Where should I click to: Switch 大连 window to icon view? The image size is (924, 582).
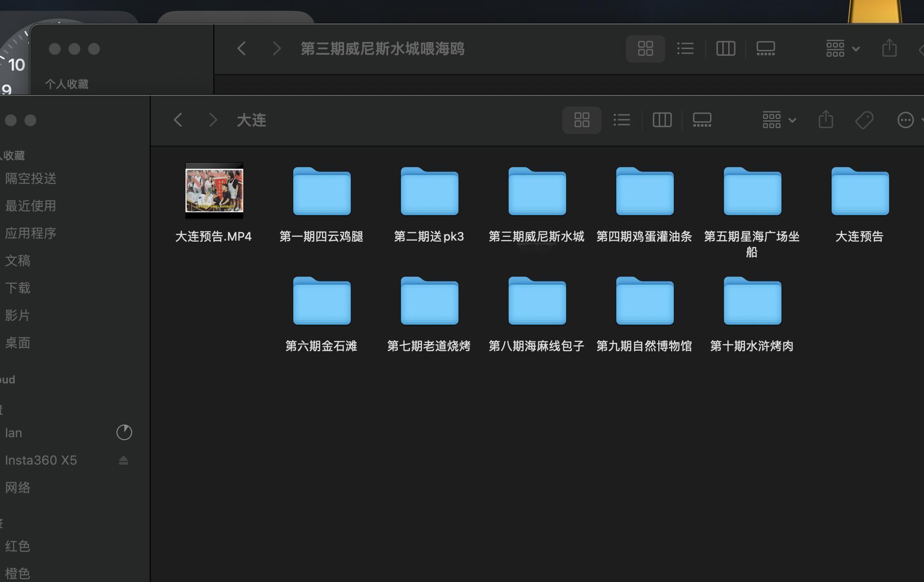581,120
